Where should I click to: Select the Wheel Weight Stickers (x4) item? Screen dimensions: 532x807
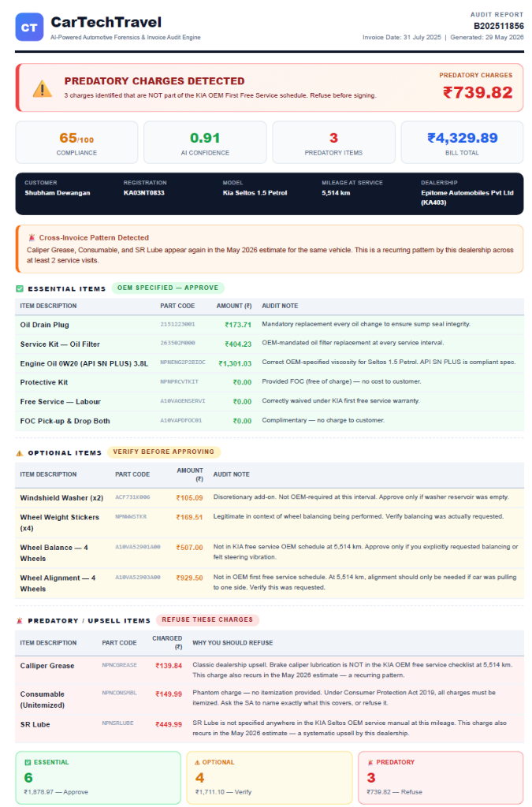[59, 523]
